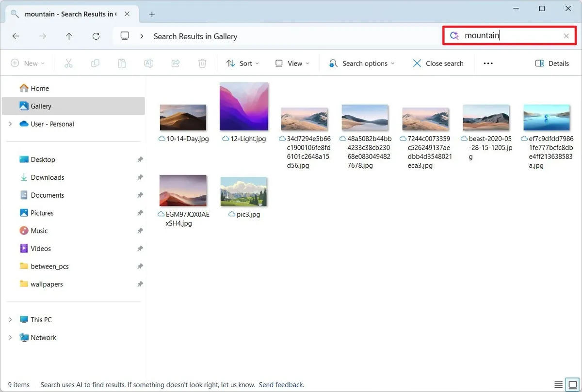
Task: Clear the mountain search query
Action: point(566,35)
